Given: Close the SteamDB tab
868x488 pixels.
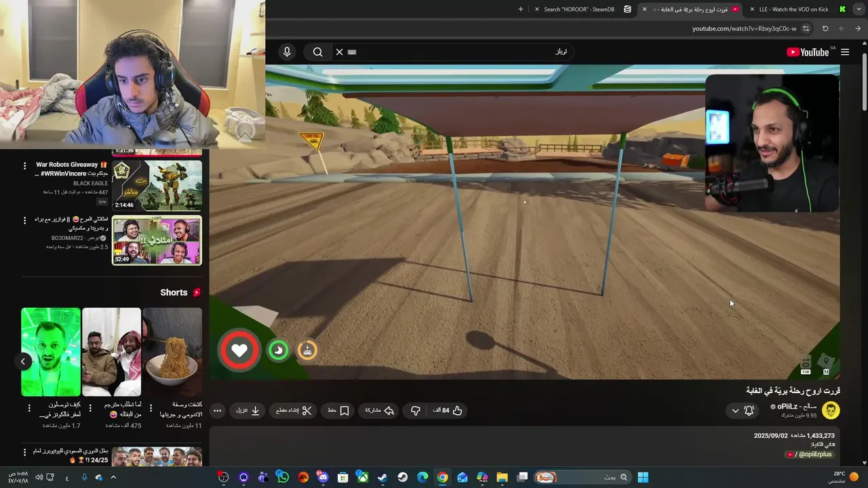Looking at the screenshot, I should [x=537, y=9].
